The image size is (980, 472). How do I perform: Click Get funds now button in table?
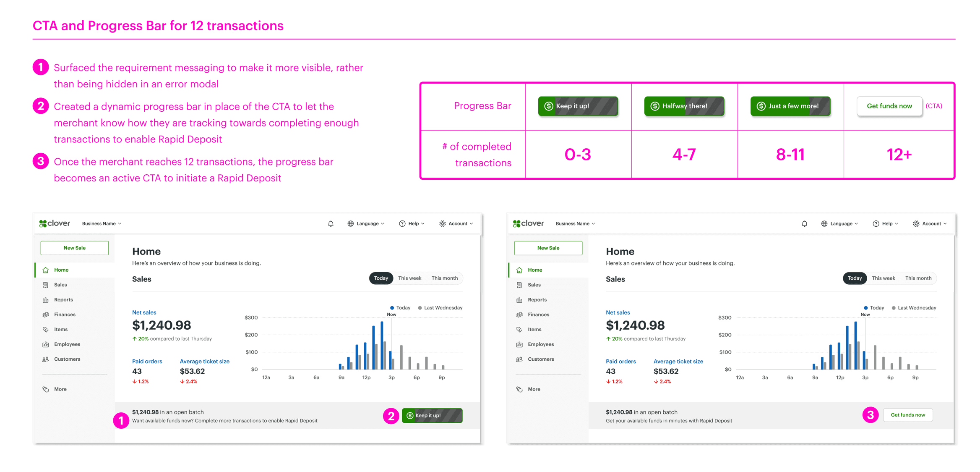(889, 106)
